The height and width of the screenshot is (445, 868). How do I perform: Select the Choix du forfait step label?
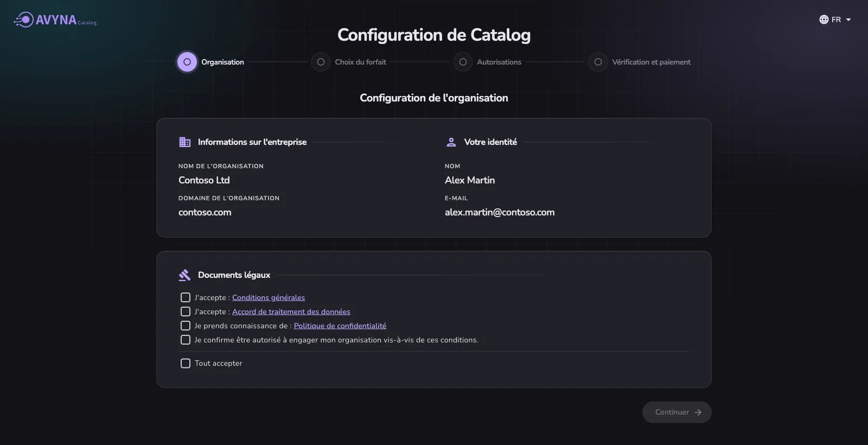coord(360,62)
